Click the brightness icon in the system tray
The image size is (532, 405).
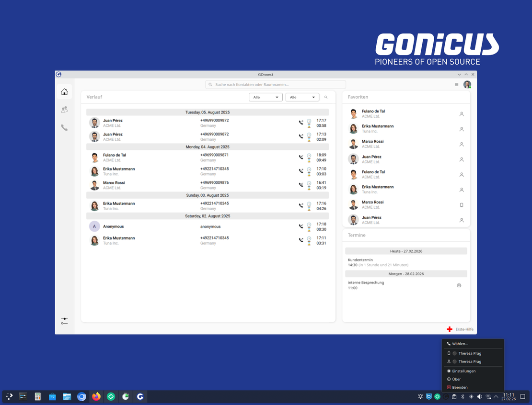471,396
